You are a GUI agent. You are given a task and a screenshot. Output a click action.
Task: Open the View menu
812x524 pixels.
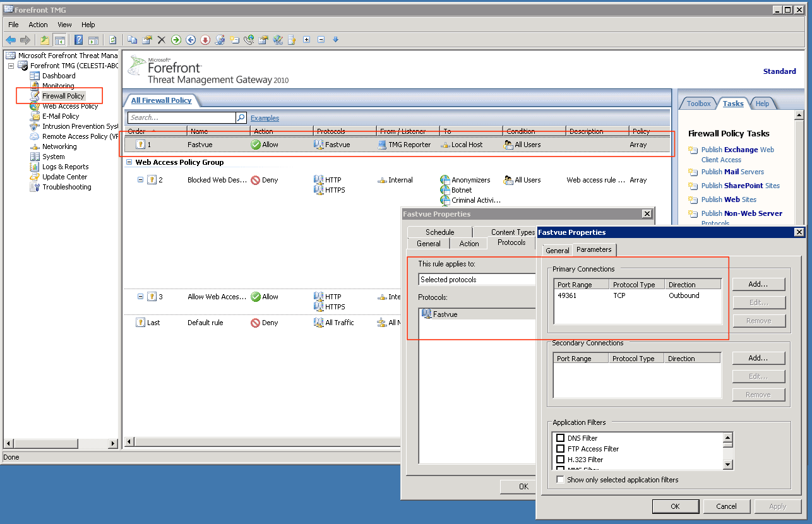pyautogui.click(x=64, y=25)
